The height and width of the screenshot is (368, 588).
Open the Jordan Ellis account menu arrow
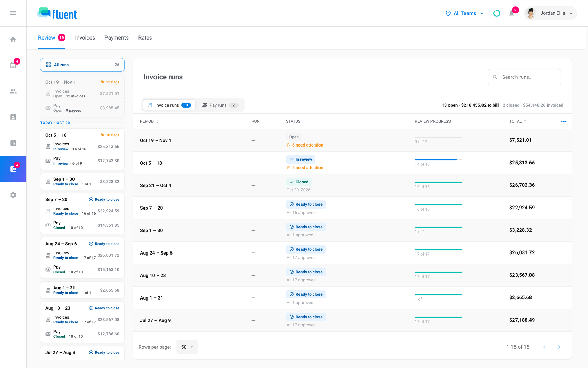point(571,13)
